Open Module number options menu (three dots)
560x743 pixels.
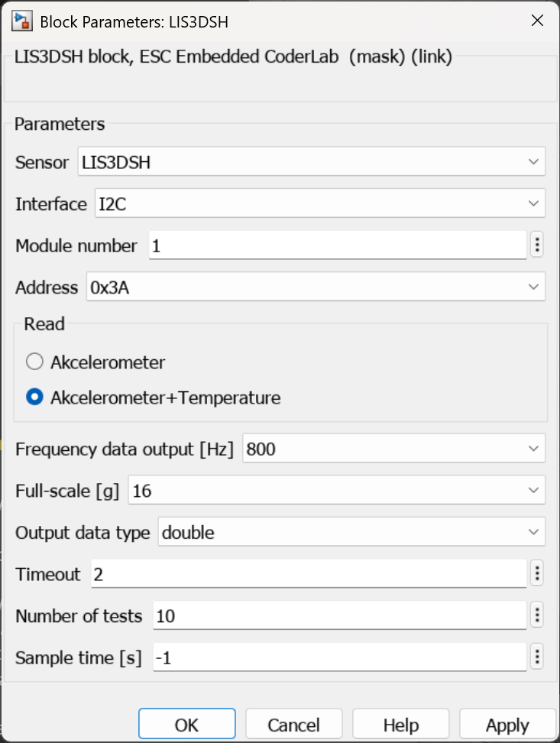pos(537,245)
